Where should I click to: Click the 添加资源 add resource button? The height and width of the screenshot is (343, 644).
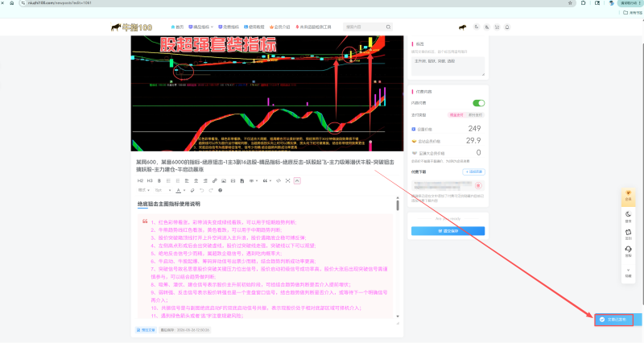click(x=473, y=171)
